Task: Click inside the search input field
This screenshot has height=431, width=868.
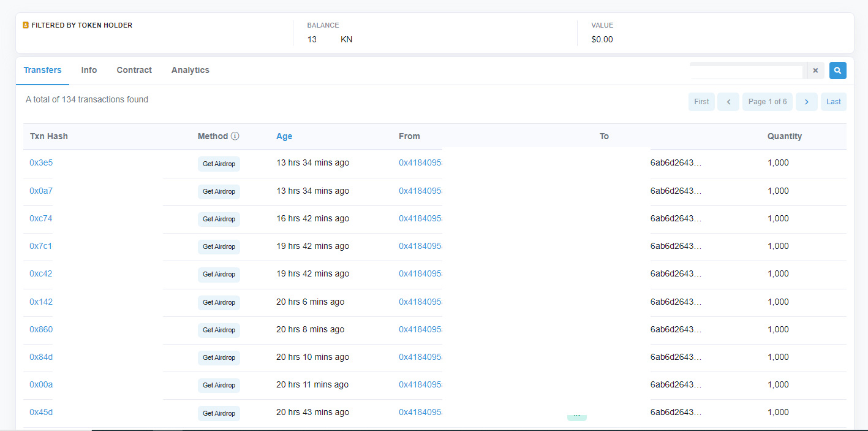Action: coord(746,72)
